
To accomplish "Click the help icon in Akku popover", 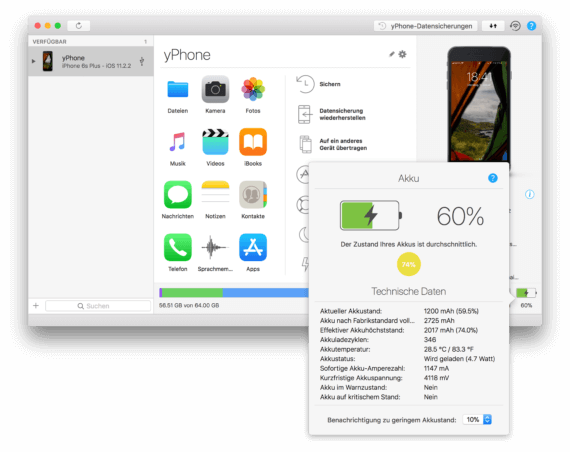I will tap(493, 178).
